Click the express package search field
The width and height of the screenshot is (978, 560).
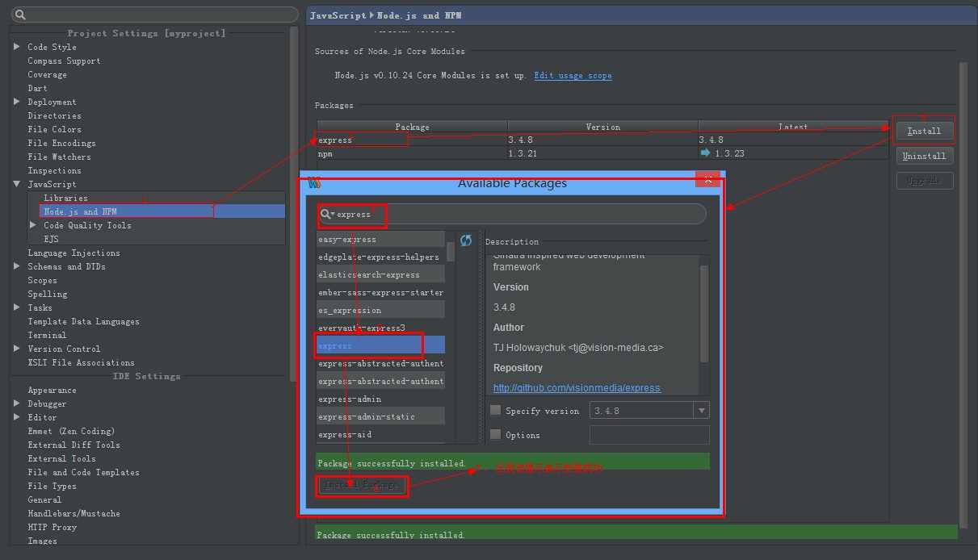tap(511, 214)
